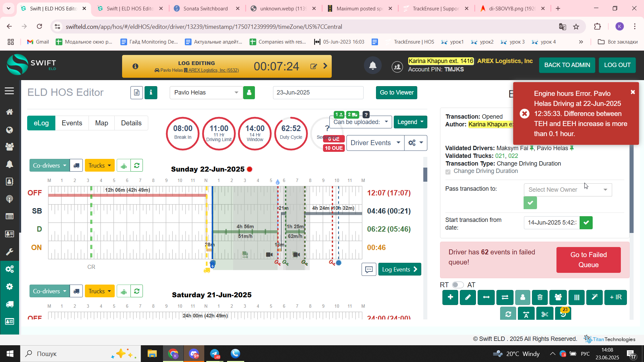Open the Select New Owner dropdown

(x=568, y=190)
